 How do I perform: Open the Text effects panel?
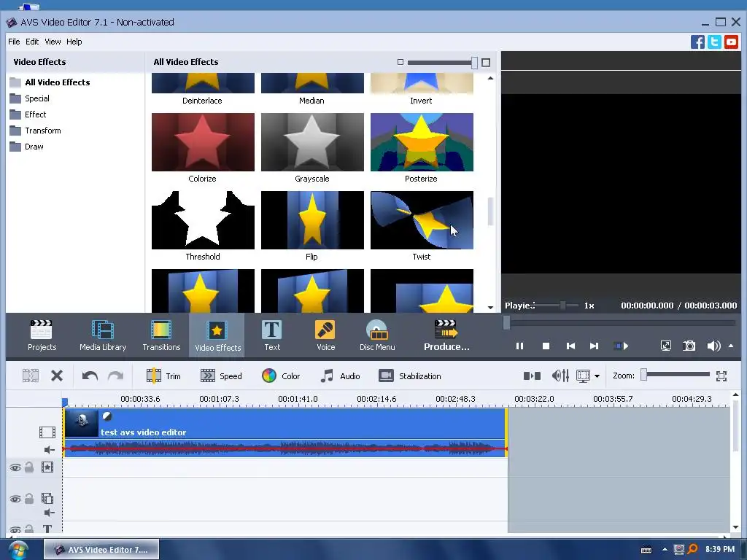[x=272, y=335]
